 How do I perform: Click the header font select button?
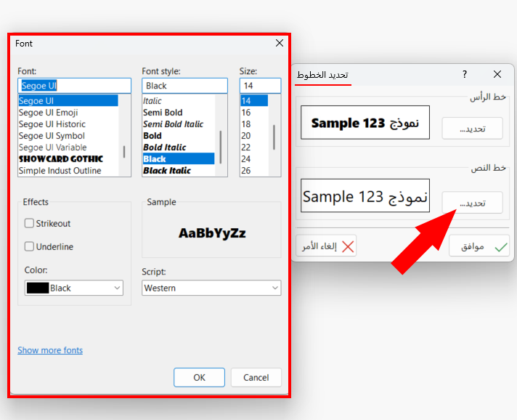tap(472, 129)
